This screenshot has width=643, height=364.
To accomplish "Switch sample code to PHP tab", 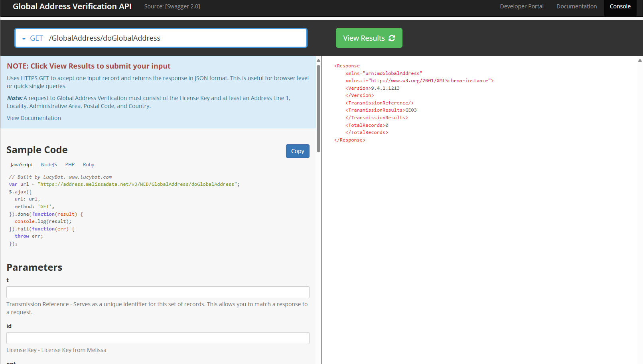I will coord(70,165).
